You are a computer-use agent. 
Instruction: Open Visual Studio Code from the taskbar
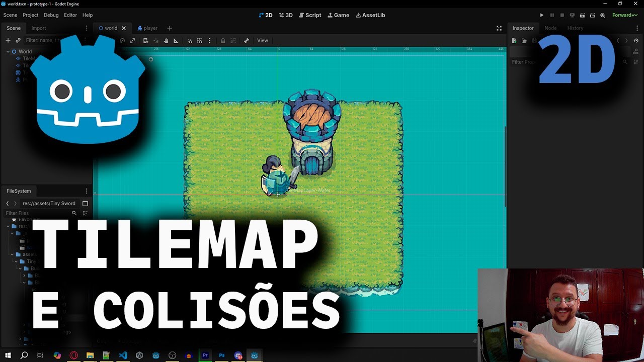click(123, 355)
